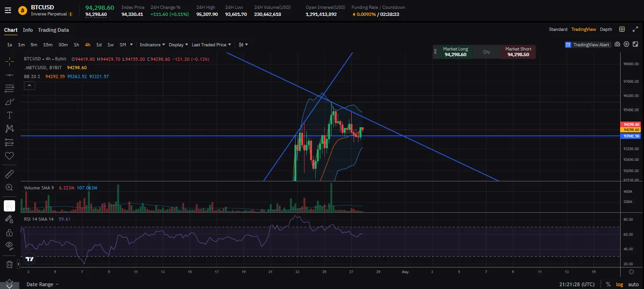
Task: Select the ruler measure tool
Action: point(9,174)
